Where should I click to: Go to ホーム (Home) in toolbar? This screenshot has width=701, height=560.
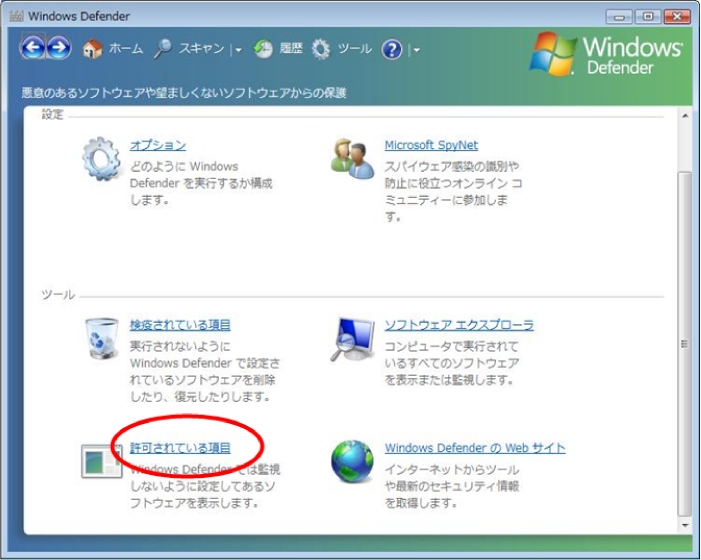point(113,49)
